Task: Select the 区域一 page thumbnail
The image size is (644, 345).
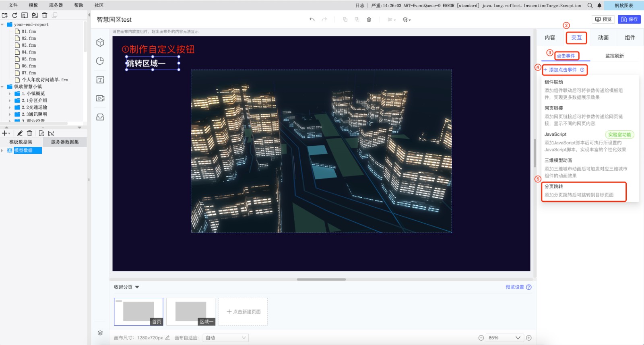Action: coord(191,312)
